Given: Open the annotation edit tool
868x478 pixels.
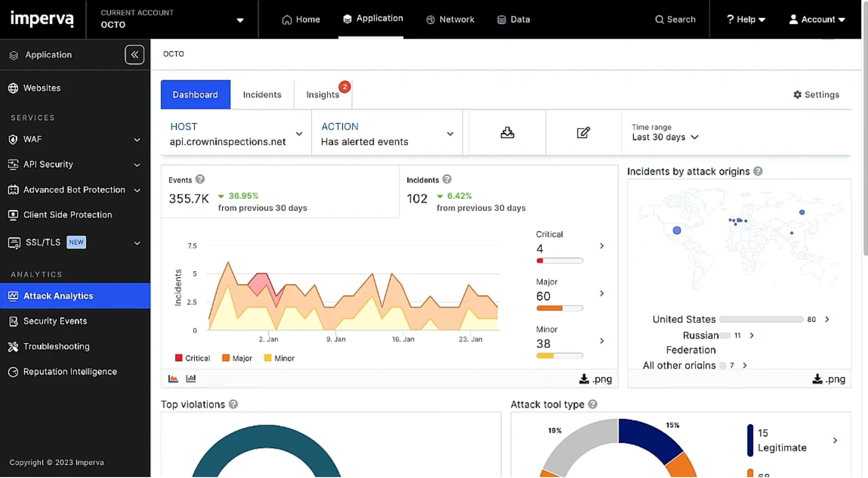Looking at the screenshot, I should click(x=583, y=132).
